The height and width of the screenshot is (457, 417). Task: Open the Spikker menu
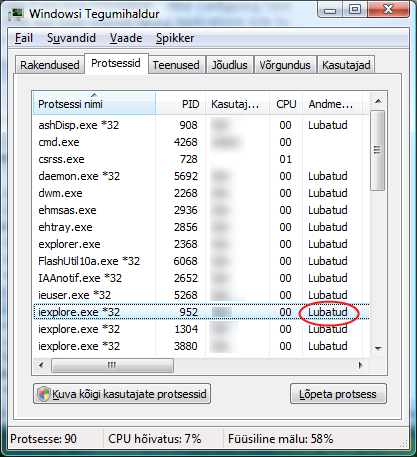pyautogui.click(x=175, y=38)
